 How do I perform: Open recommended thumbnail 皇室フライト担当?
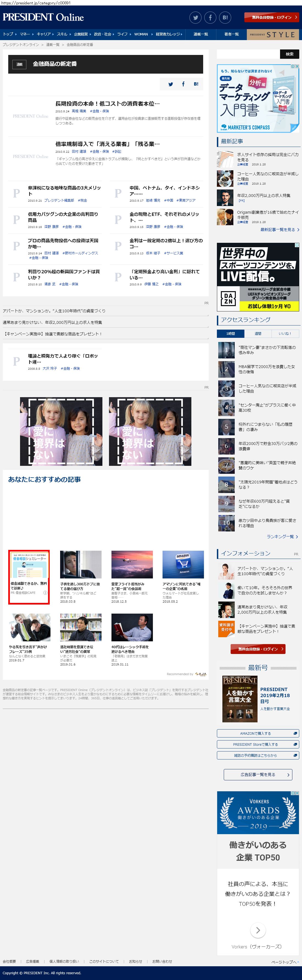[132, 564]
